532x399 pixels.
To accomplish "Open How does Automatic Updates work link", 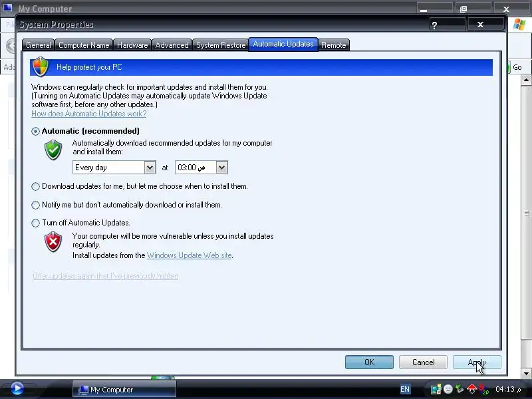I will click(x=89, y=114).
